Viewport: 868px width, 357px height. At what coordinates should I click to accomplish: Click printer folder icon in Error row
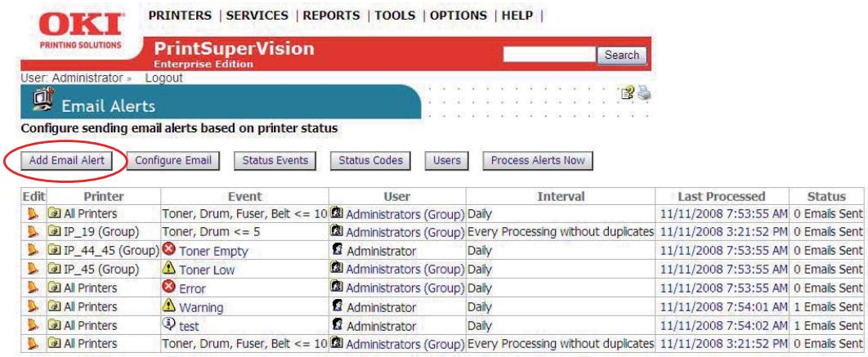(55, 288)
